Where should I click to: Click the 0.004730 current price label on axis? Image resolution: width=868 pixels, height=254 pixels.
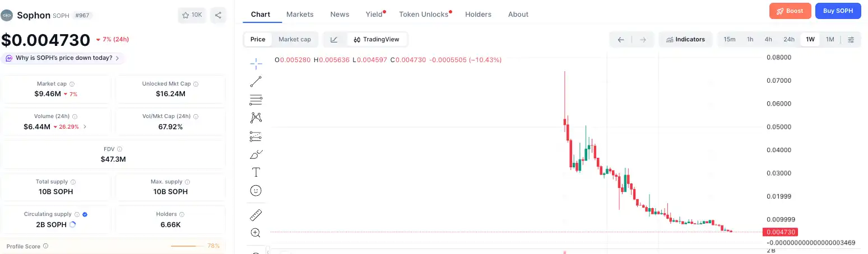(x=779, y=232)
